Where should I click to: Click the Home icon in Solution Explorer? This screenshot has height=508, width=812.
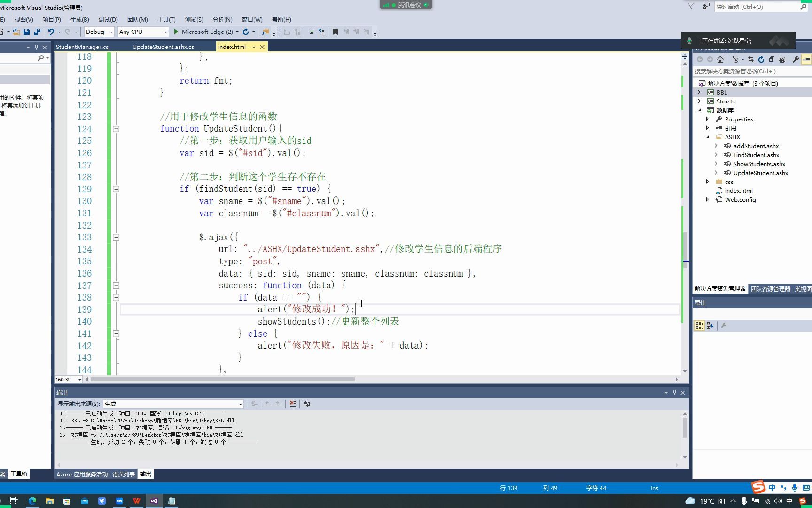click(x=720, y=59)
